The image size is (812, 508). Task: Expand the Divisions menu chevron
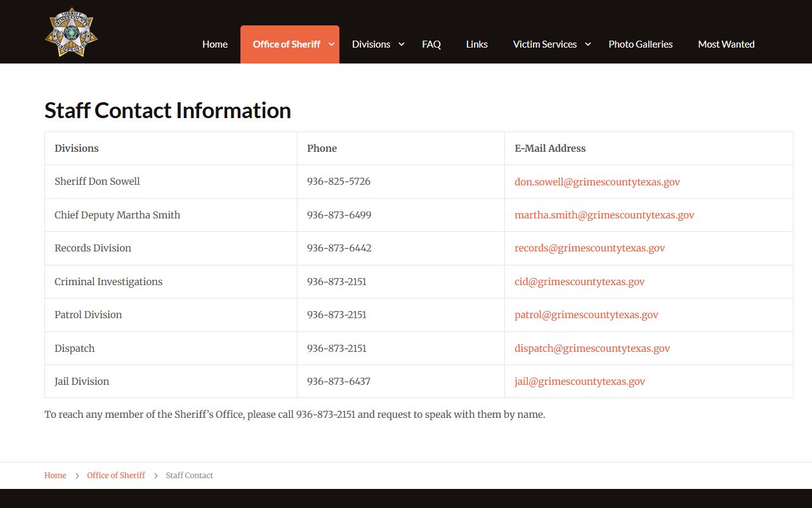[x=401, y=44]
